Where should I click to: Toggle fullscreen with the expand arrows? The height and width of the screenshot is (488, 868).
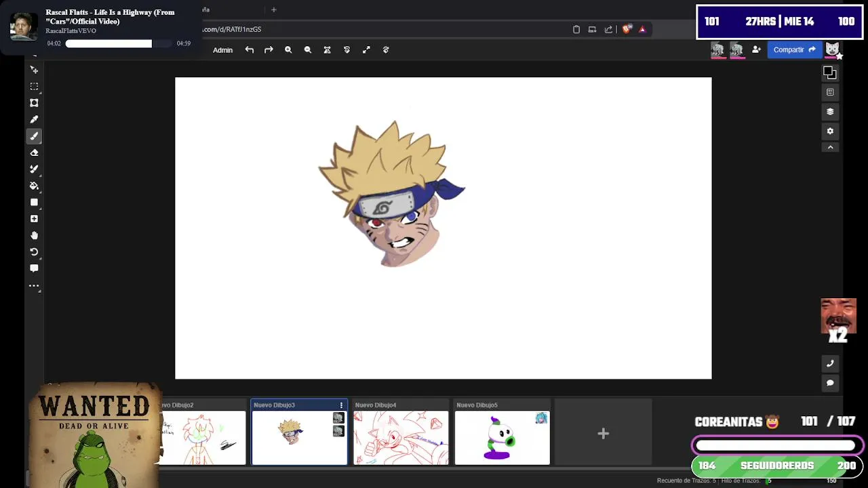pyautogui.click(x=366, y=49)
